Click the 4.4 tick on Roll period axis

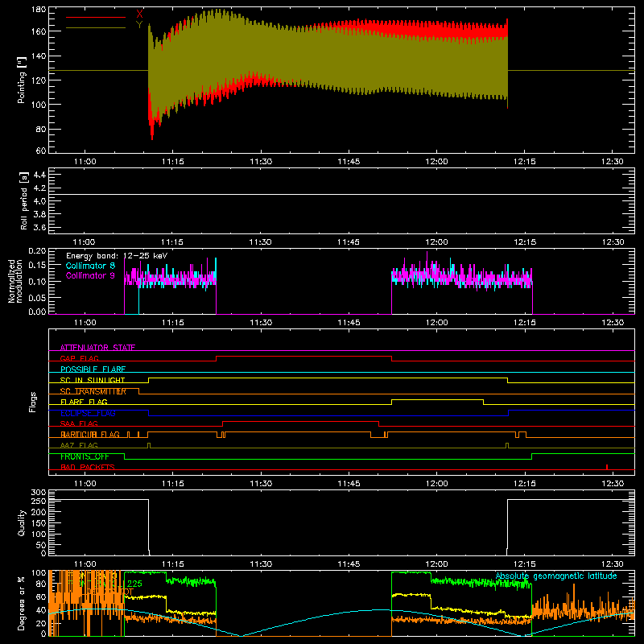39,175
